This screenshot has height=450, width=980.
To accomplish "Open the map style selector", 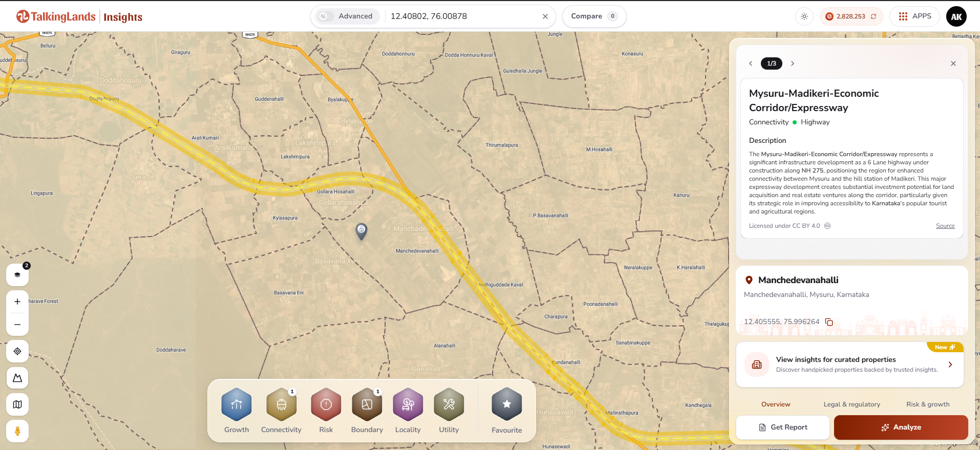I will [17, 404].
